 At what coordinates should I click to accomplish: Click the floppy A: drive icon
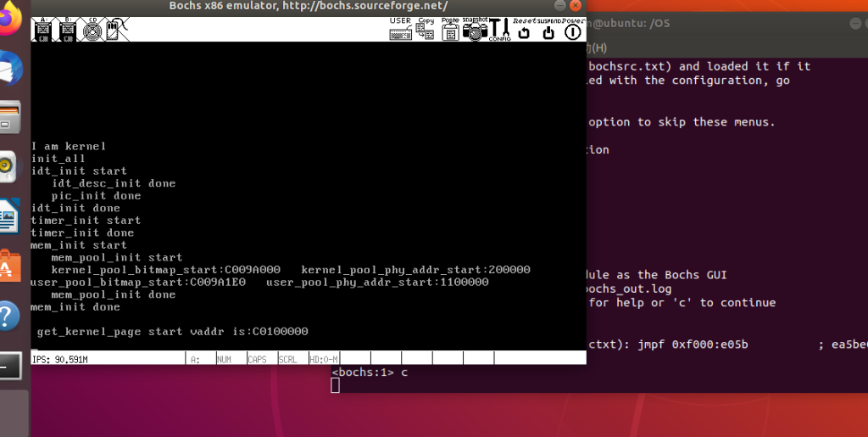[42, 31]
